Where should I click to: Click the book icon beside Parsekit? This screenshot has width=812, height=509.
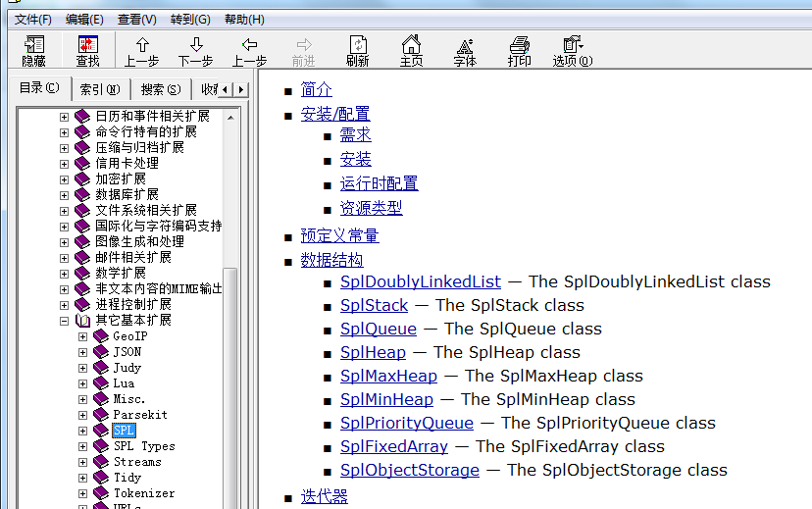(x=101, y=415)
